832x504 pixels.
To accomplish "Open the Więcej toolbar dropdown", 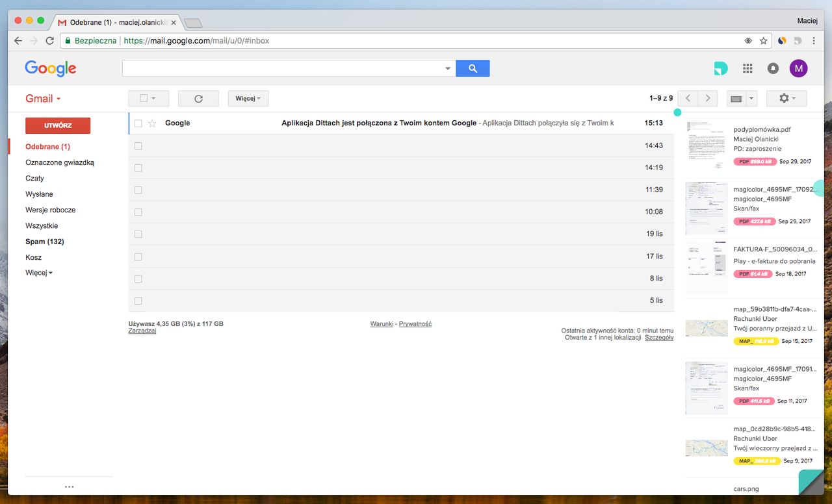I will click(x=248, y=99).
